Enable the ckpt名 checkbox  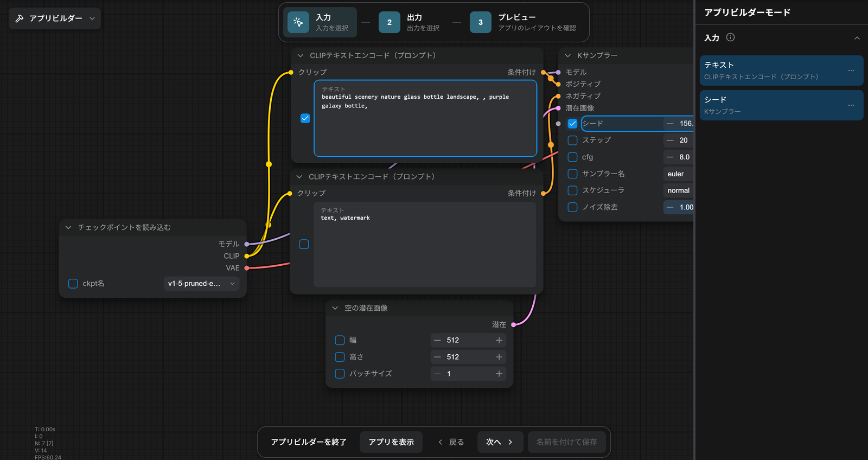(73, 284)
